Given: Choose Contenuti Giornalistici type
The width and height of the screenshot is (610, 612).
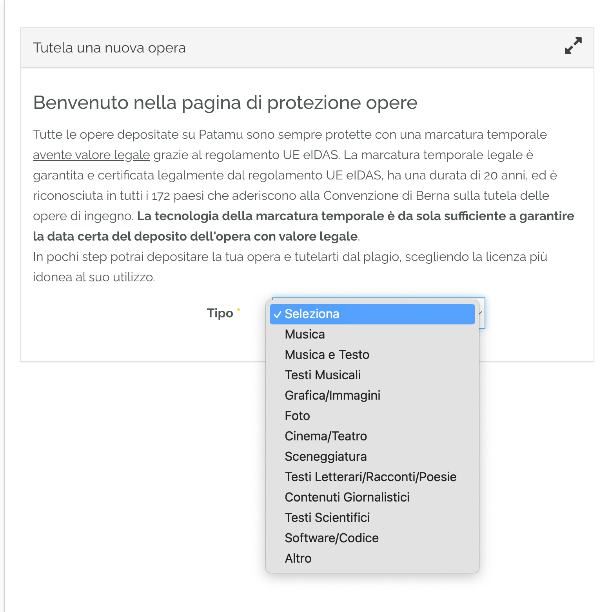Looking at the screenshot, I should click(x=347, y=497).
